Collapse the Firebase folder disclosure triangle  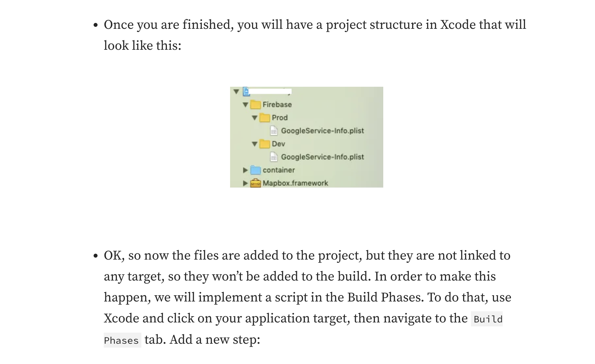245,105
